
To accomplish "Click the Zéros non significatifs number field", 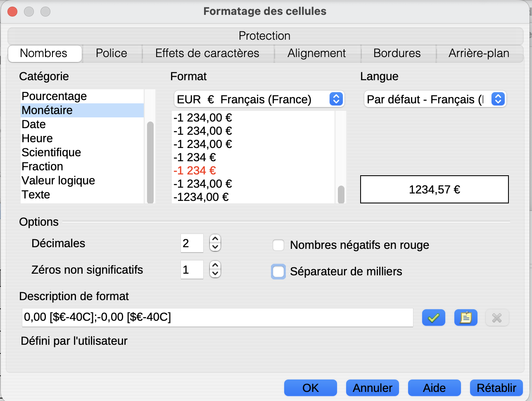I will click(x=192, y=270).
